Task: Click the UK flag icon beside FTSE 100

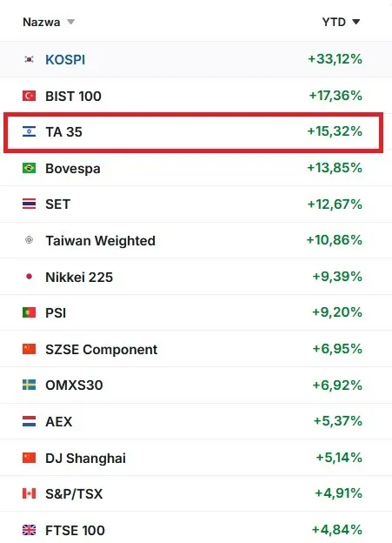Action: (x=29, y=530)
